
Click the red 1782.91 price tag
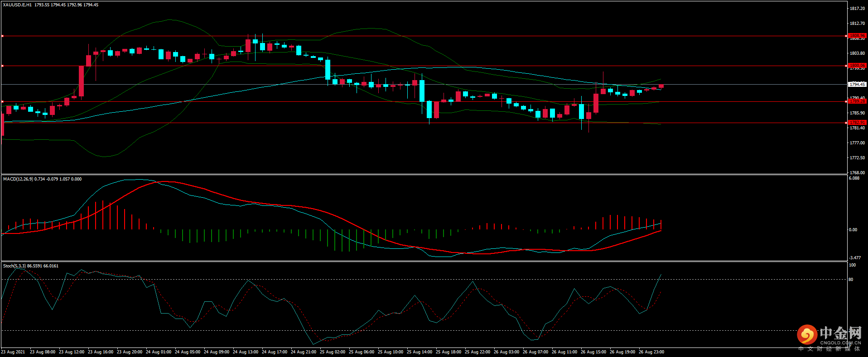[857, 123]
